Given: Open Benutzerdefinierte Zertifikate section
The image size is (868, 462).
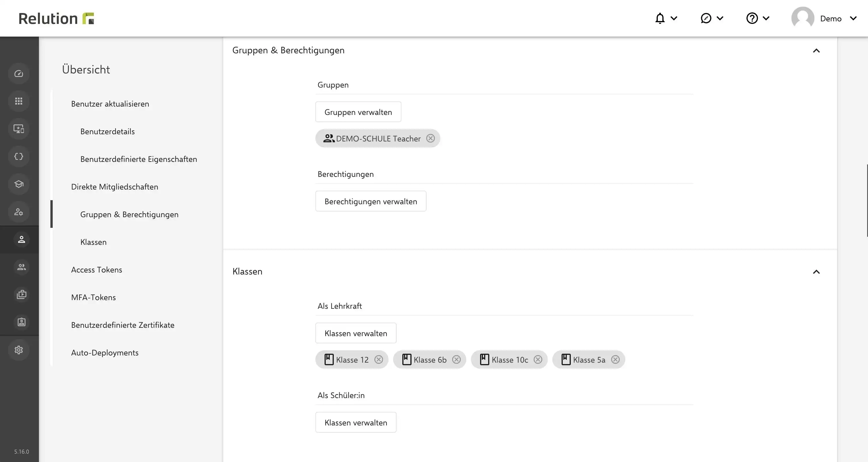Looking at the screenshot, I should [123, 325].
